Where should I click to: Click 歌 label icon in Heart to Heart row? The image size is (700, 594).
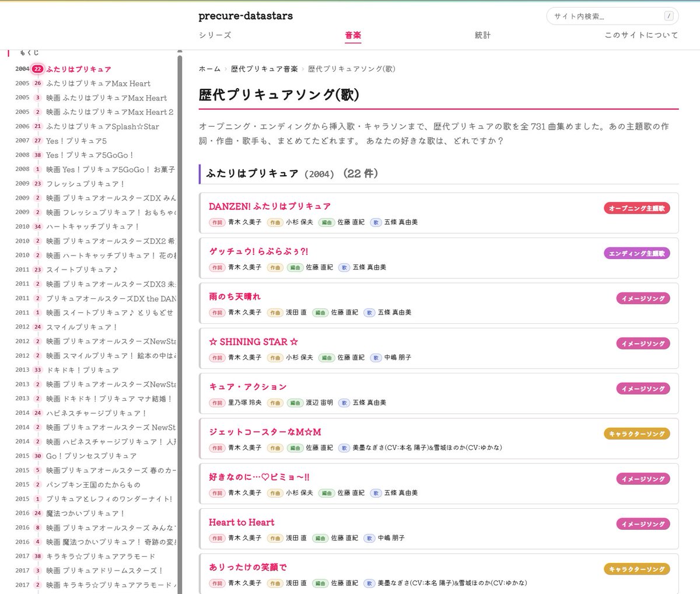[x=369, y=538]
